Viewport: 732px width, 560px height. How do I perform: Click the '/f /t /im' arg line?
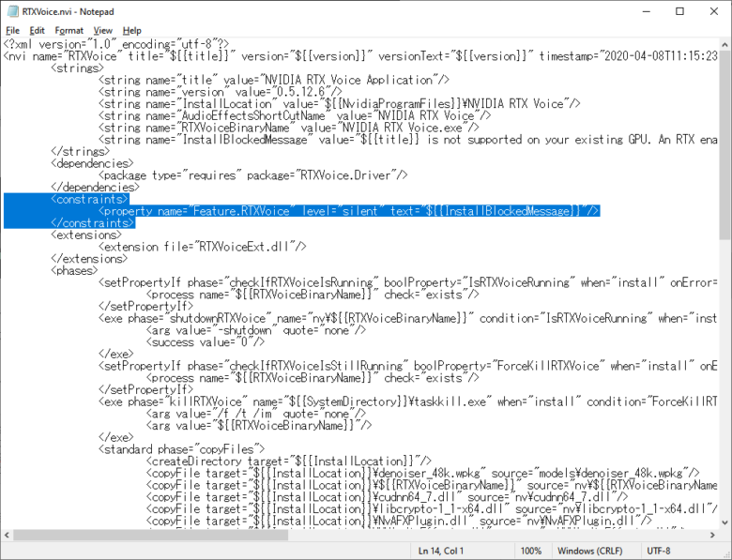(256, 414)
